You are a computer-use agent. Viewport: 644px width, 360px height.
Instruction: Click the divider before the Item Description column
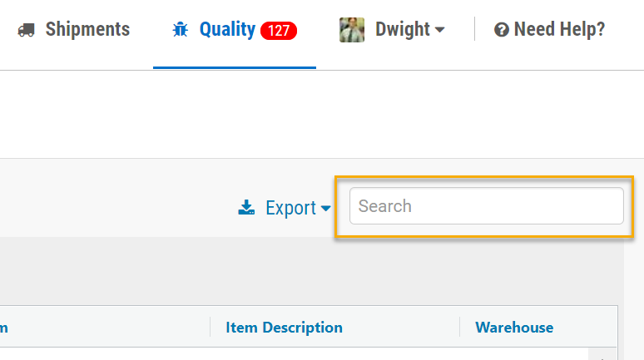coord(210,327)
